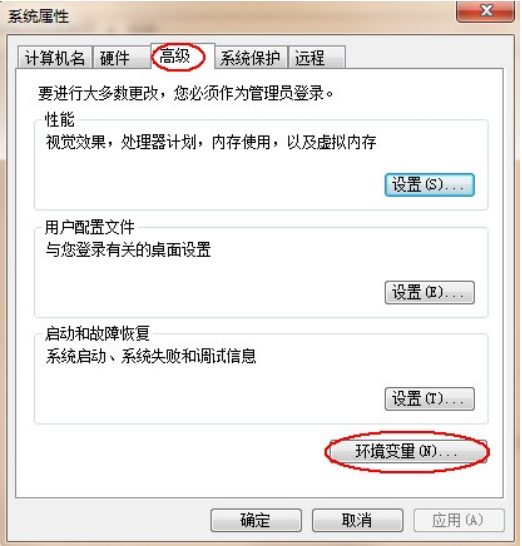Click the 取消 button
This screenshot has height=546, width=522.
tap(357, 520)
